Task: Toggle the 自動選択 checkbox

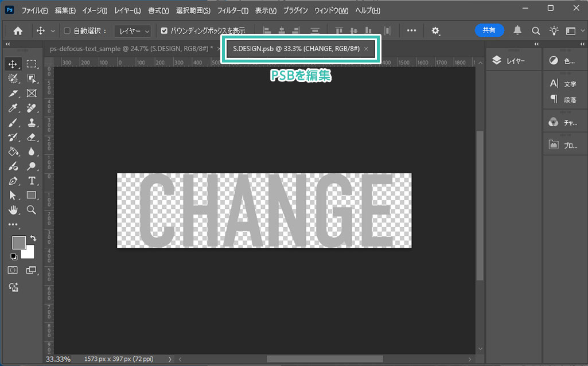Action: coord(67,31)
